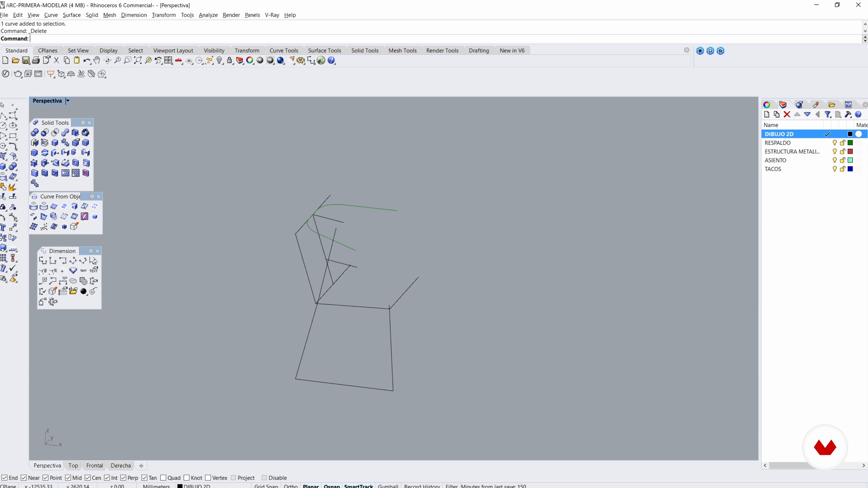This screenshot has height=488, width=868.
Task: Enable the Knot osnap checkbox
Action: coord(187,478)
